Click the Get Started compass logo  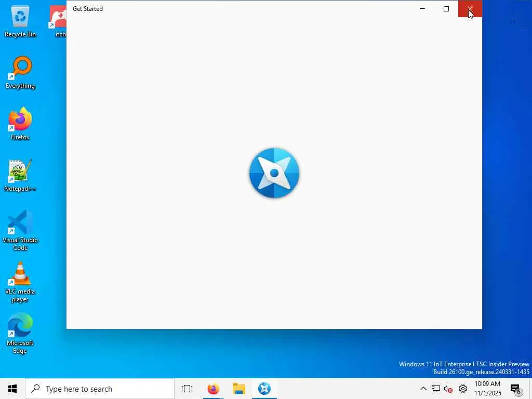[274, 173]
